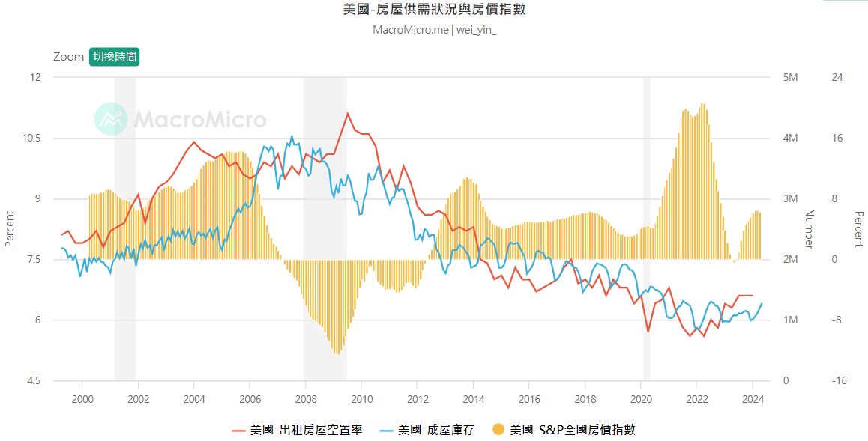The image size is (868, 441).
Task: Click the yellow circle legend swatch
Action: pos(498,430)
